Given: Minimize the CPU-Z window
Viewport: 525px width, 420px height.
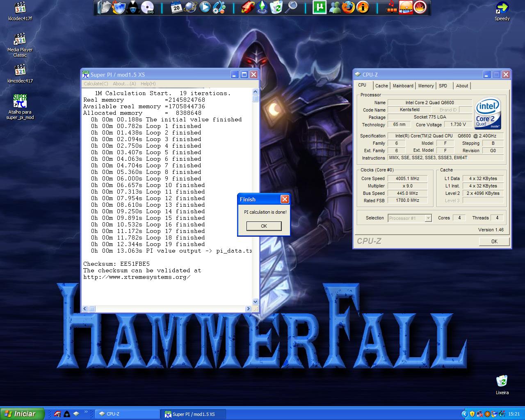Looking at the screenshot, I should [x=487, y=74].
